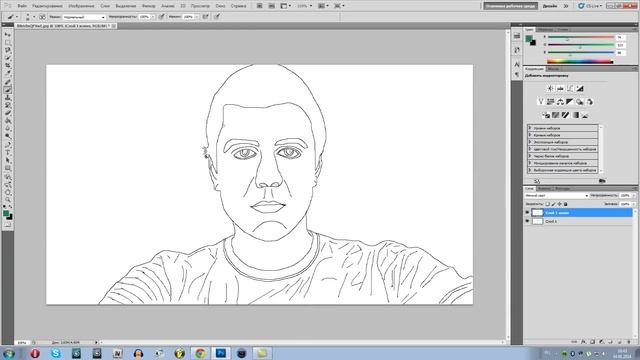Select the Brush tool in toolbox
The image size is (640, 360).
click(x=8, y=90)
